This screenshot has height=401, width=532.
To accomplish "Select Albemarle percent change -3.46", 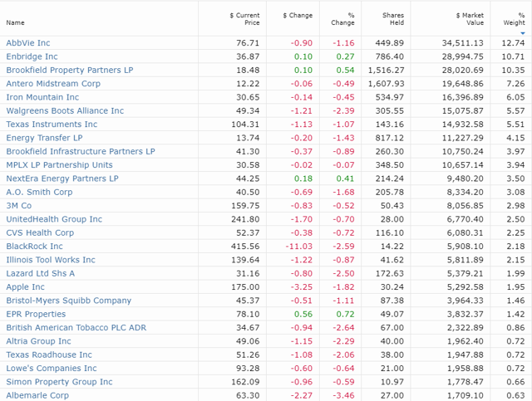I will point(343,395).
